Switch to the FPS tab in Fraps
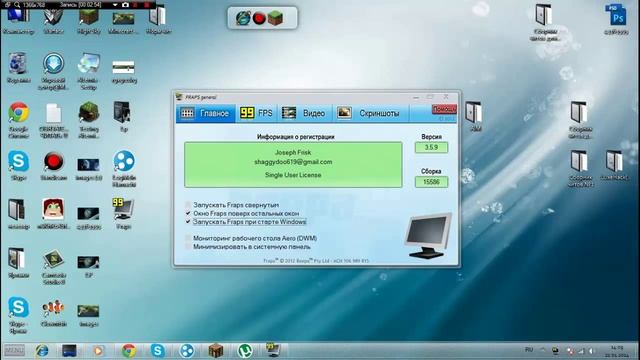Viewport: 640px width, 360px height. coord(256,113)
